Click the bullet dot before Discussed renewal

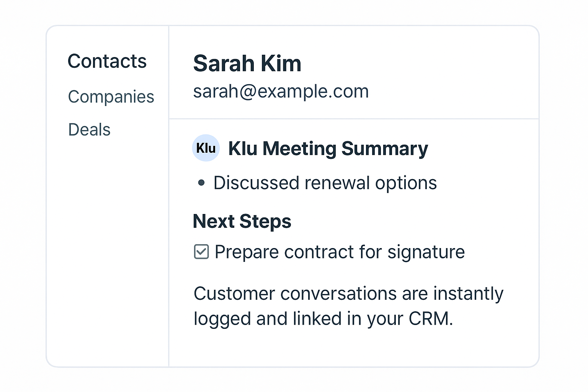(x=201, y=183)
